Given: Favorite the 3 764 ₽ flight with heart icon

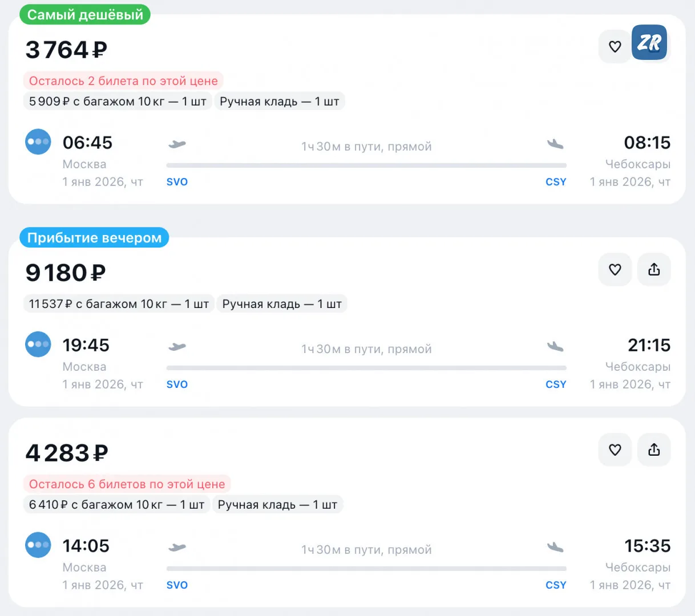Looking at the screenshot, I should pos(615,47).
